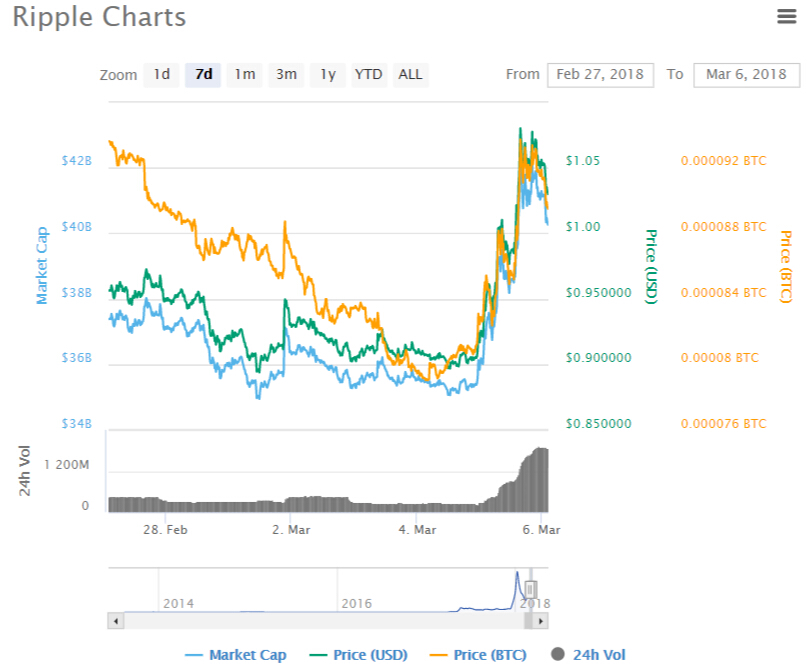Select YTD zoom range
The image size is (811, 672).
[369, 75]
